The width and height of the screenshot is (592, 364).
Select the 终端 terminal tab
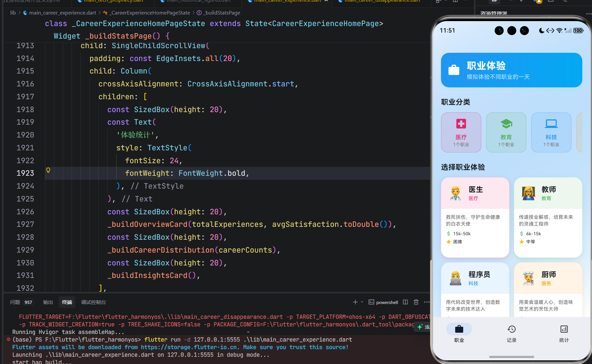tap(67, 302)
